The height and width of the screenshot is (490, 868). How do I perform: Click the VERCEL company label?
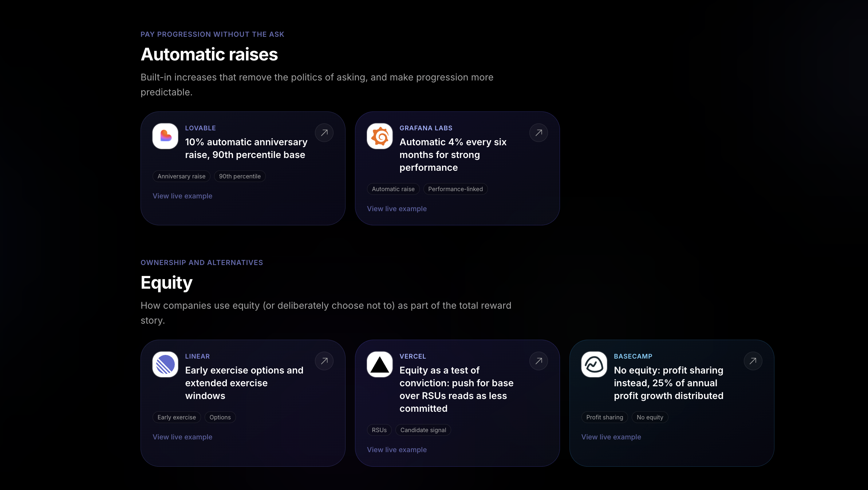(x=413, y=356)
